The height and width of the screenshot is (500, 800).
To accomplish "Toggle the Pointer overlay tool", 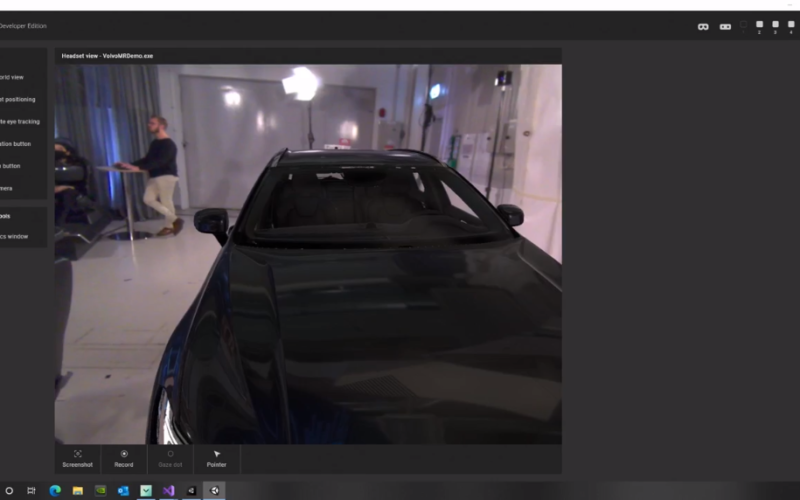I will coord(216,458).
